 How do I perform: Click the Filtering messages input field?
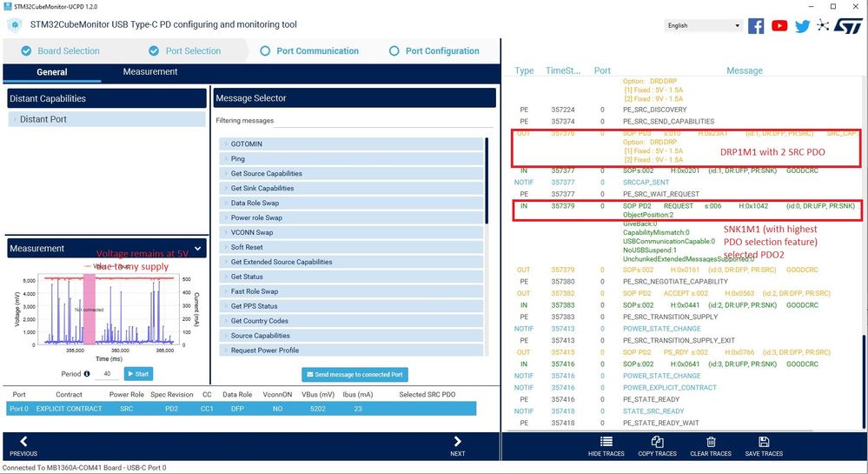pos(383,122)
